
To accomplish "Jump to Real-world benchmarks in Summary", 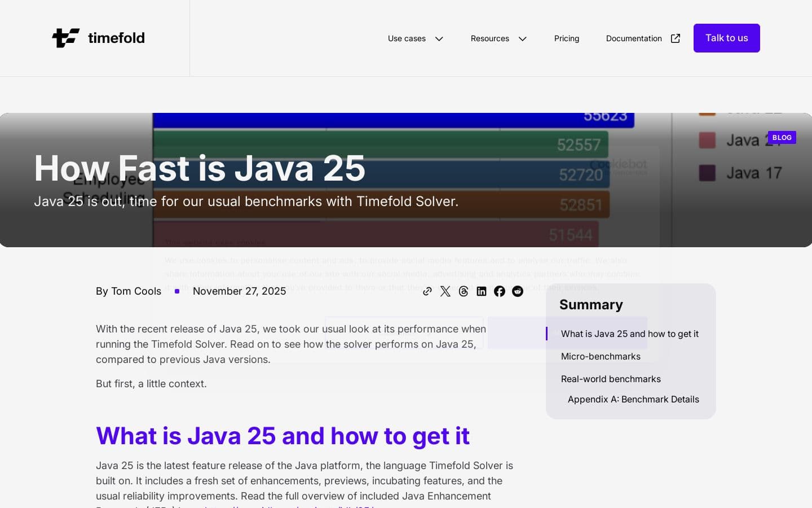I will click(611, 379).
